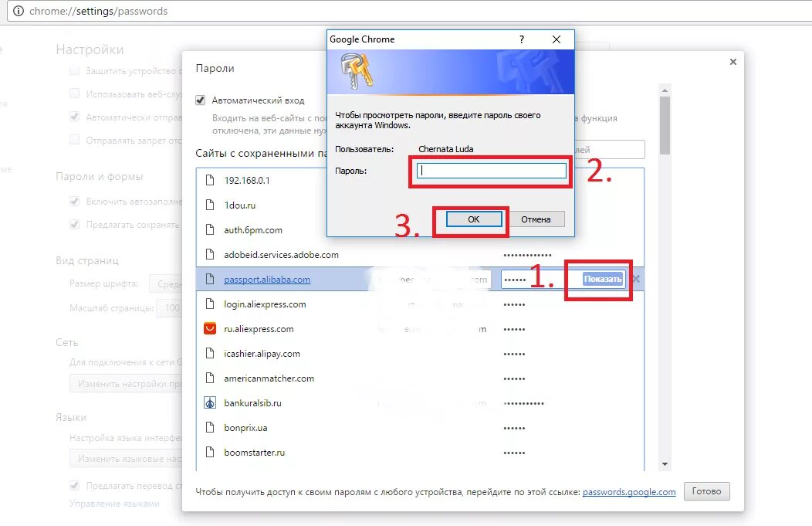Image resolution: width=812 pixels, height=526 pixels.
Task: Select the auth.6pm.com entry
Action: pyautogui.click(x=253, y=230)
